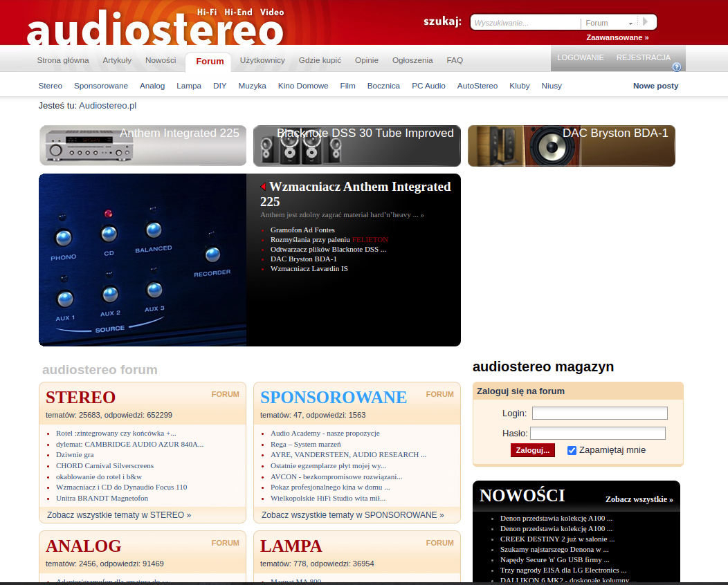Go to the PC Audio subforum
The image size is (728, 585).
pos(428,86)
